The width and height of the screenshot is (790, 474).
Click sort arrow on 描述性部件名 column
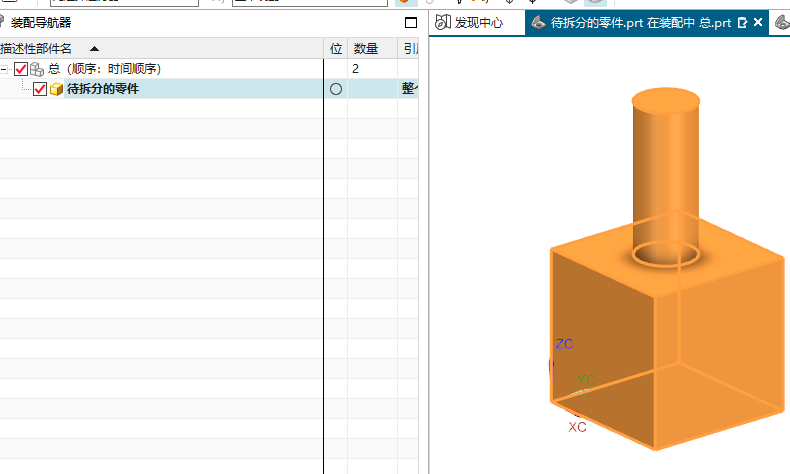(94, 48)
